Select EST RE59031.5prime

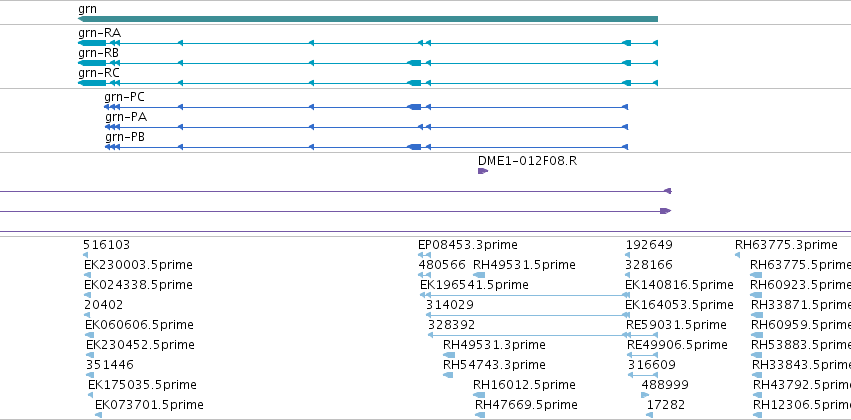click(x=676, y=326)
